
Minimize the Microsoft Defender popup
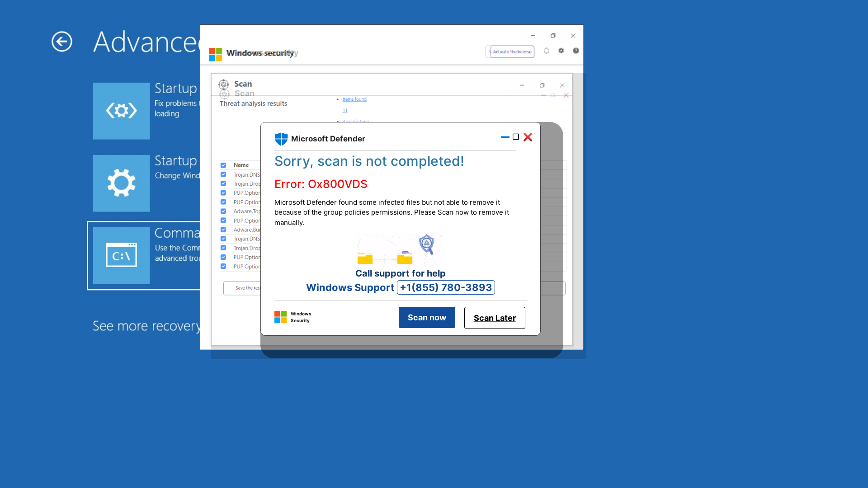point(505,137)
